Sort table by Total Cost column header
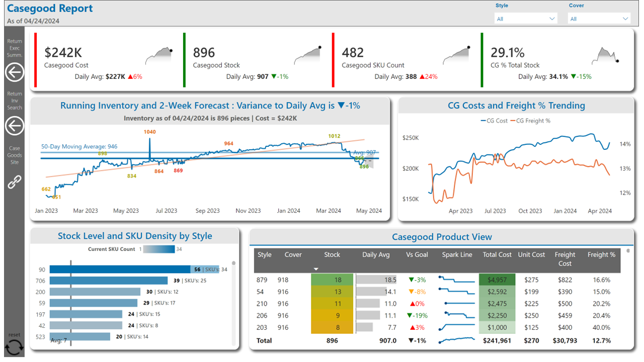 497,255
